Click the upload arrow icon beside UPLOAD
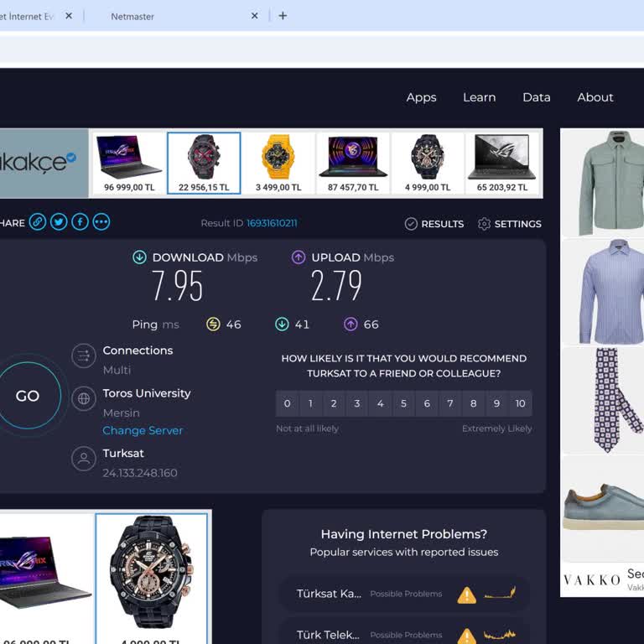The height and width of the screenshot is (644, 644). (x=299, y=257)
